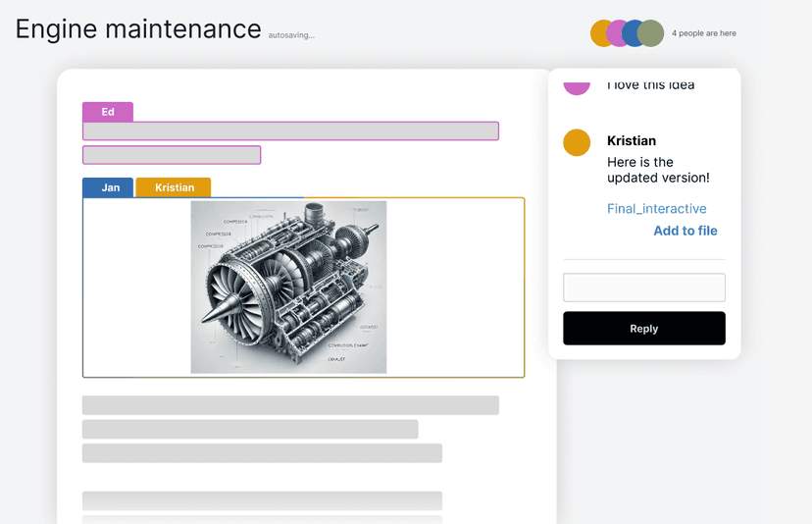
Task: Select Ed's first highlighted text line
Action: pyautogui.click(x=290, y=131)
